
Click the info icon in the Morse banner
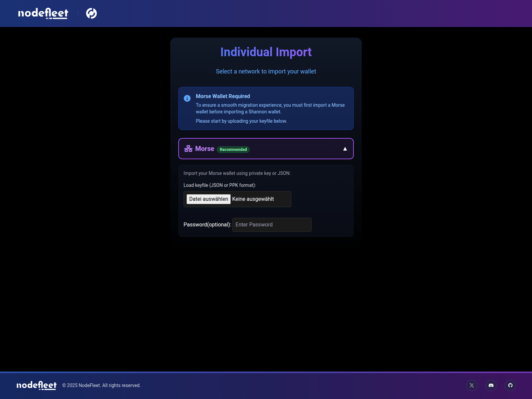point(187,98)
